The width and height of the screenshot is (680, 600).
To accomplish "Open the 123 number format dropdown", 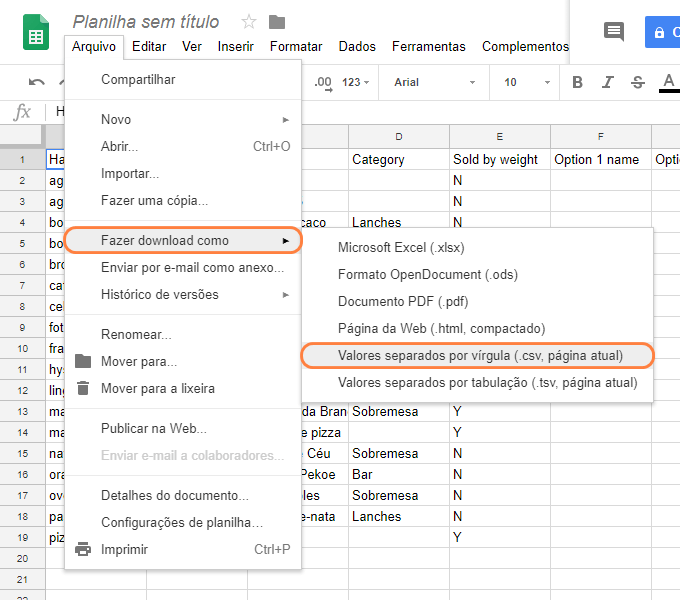I will pos(355,82).
